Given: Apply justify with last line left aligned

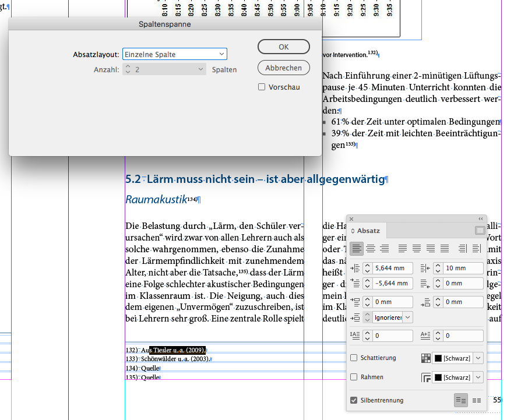Looking at the screenshot, I should point(403,248).
